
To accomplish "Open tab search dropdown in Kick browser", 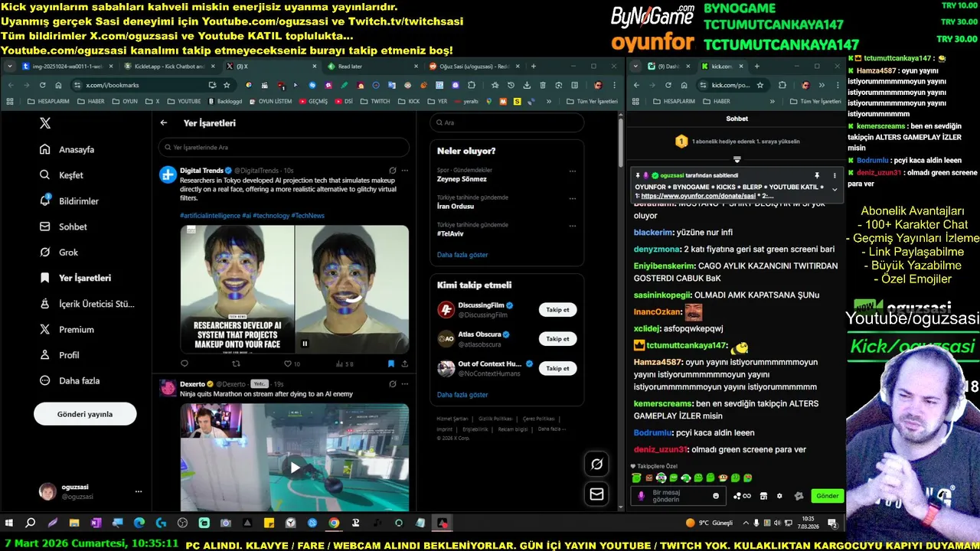I will click(636, 67).
